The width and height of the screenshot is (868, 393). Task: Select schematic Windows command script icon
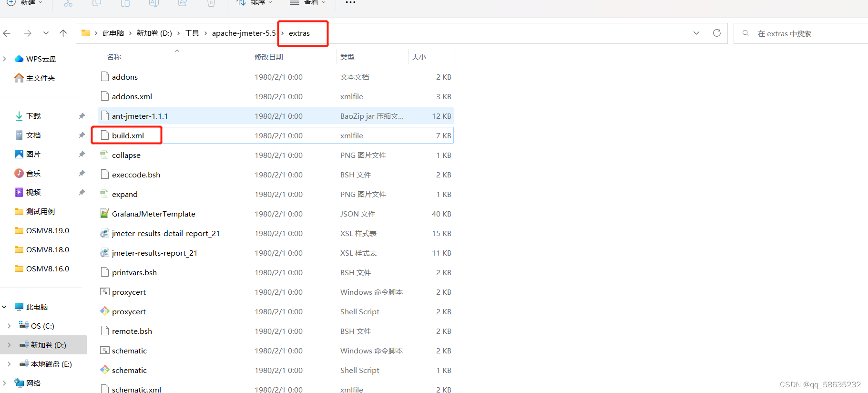click(x=104, y=350)
